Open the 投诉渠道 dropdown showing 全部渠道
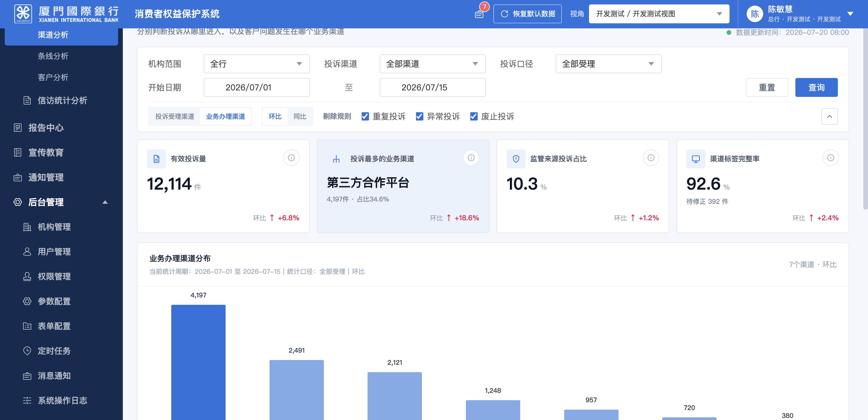This screenshot has height=420, width=868. coord(432,64)
